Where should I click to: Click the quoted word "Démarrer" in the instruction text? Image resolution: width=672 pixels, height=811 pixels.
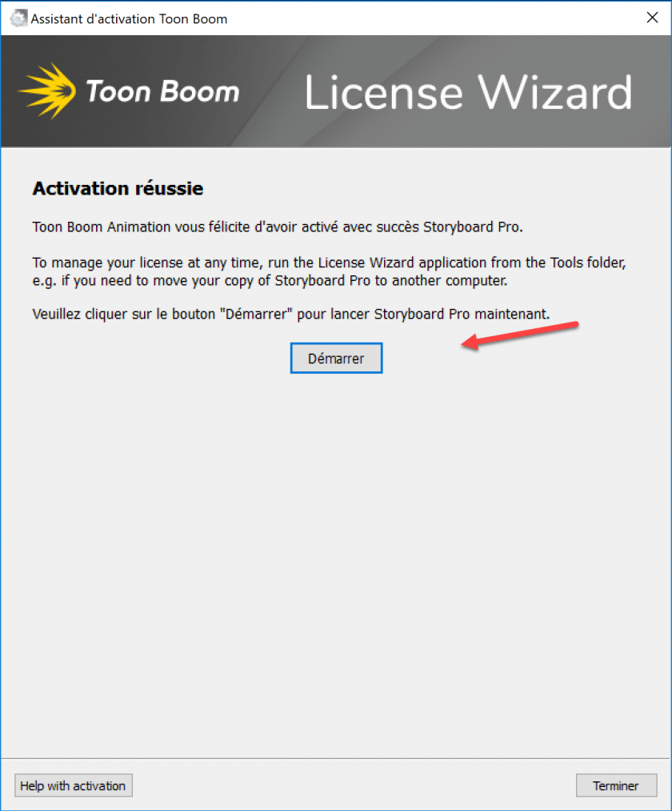[x=256, y=314]
